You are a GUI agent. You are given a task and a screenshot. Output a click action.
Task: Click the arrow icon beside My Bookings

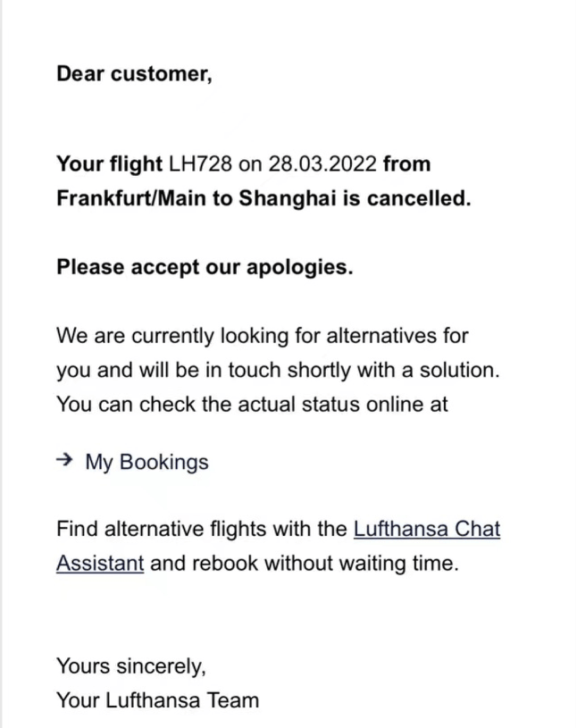[x=64, y=461]
